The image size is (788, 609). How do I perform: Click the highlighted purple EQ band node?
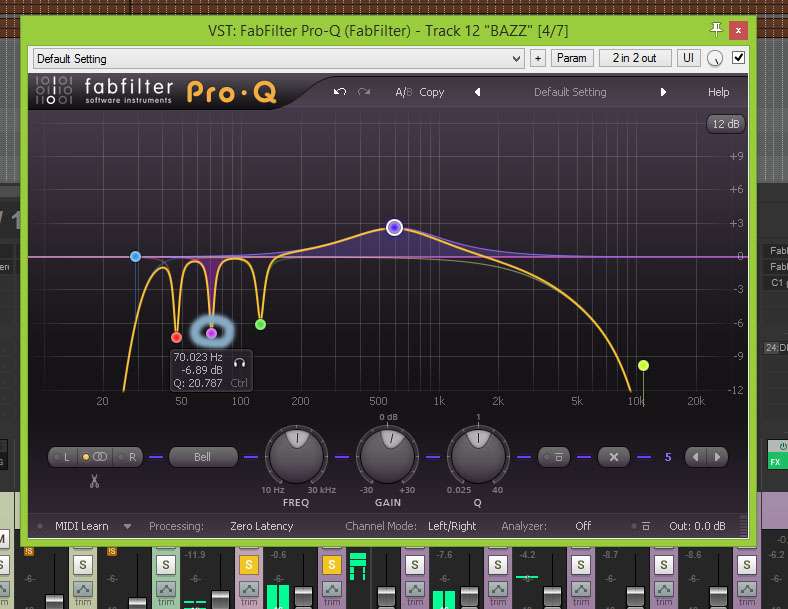point(212,333)
